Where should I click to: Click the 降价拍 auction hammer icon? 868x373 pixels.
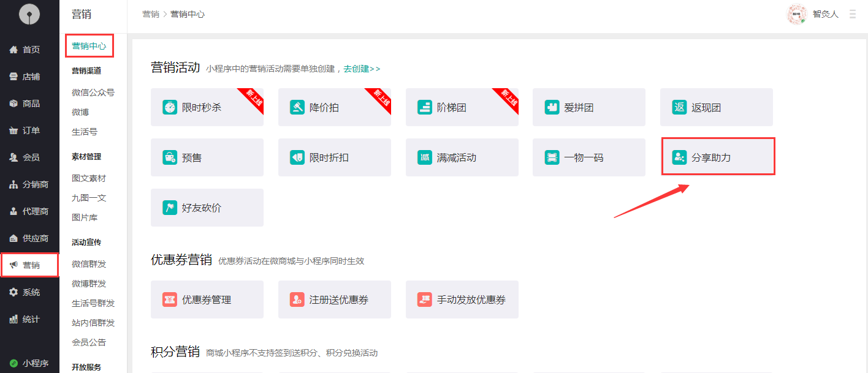pos(297,107)
